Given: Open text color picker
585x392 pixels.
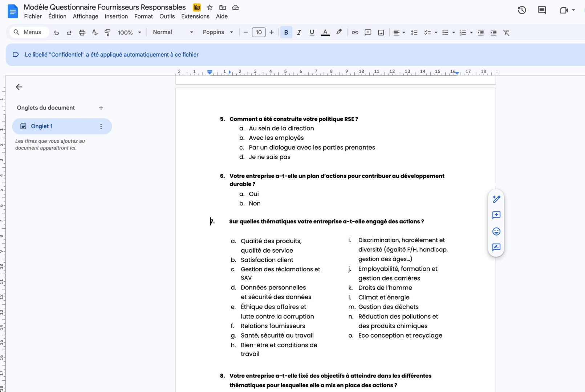Looking at the screenshot, I should 325,32.
